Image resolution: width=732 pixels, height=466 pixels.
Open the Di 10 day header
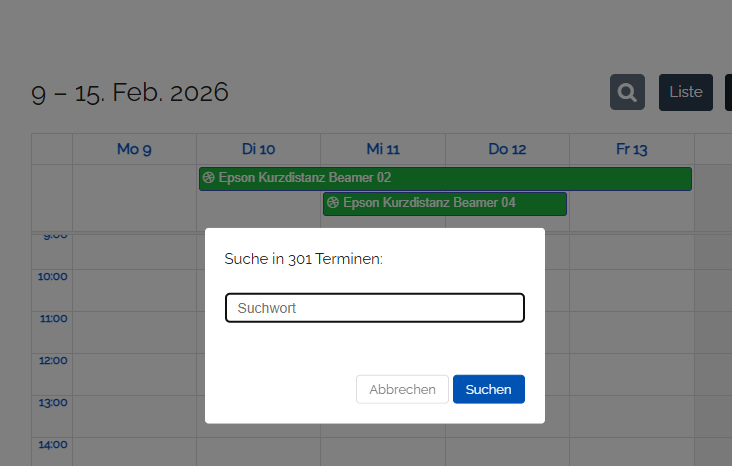[x=258, y=149]
